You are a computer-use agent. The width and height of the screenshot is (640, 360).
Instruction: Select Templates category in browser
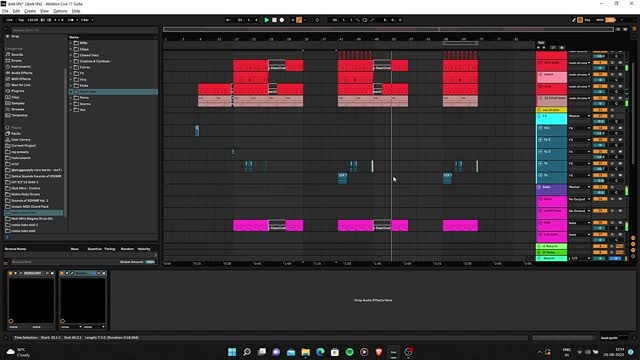point(19,115)
